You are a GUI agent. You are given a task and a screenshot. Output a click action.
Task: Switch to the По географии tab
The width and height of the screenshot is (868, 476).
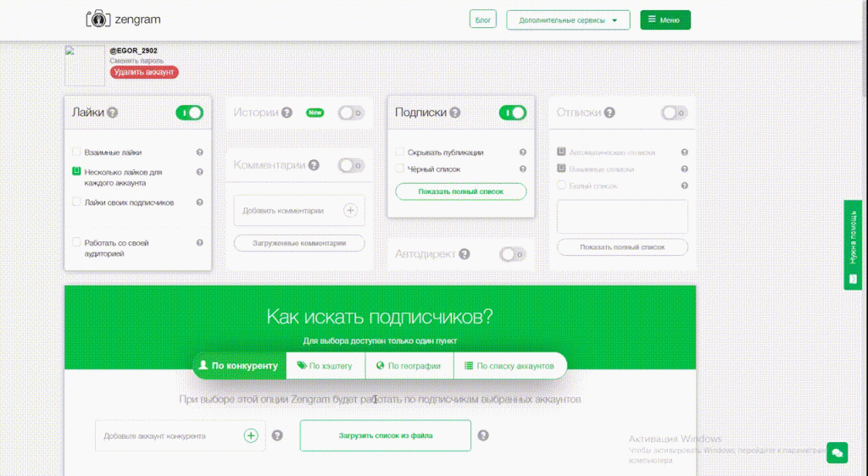pos(409,366)
